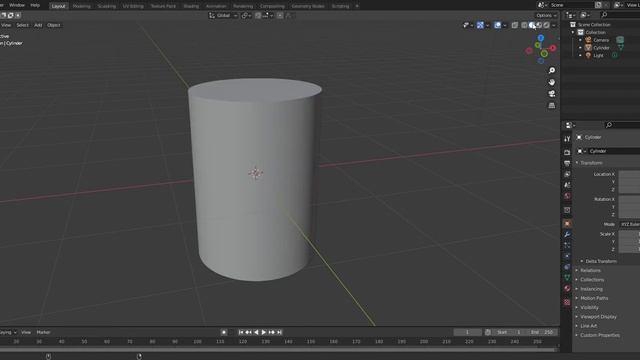The image size is (640, 360).
Task: Switch to rendered viewport shading
Action: 547,25
